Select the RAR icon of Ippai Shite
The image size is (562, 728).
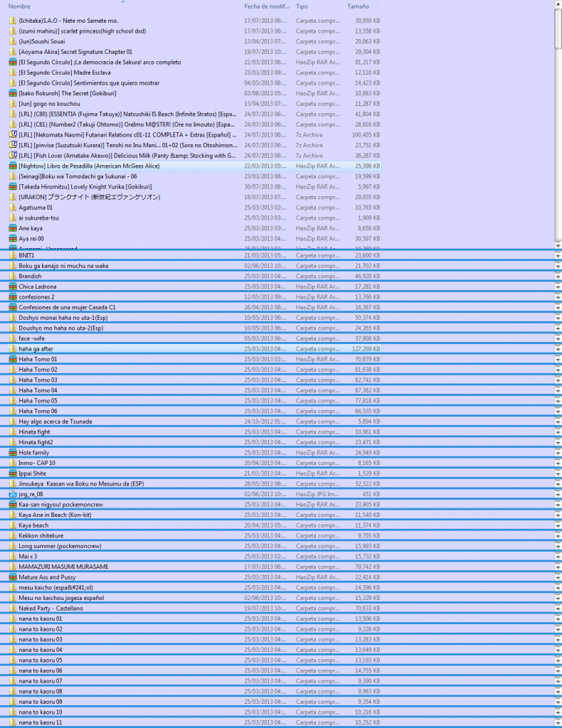[x=13, y=473]
